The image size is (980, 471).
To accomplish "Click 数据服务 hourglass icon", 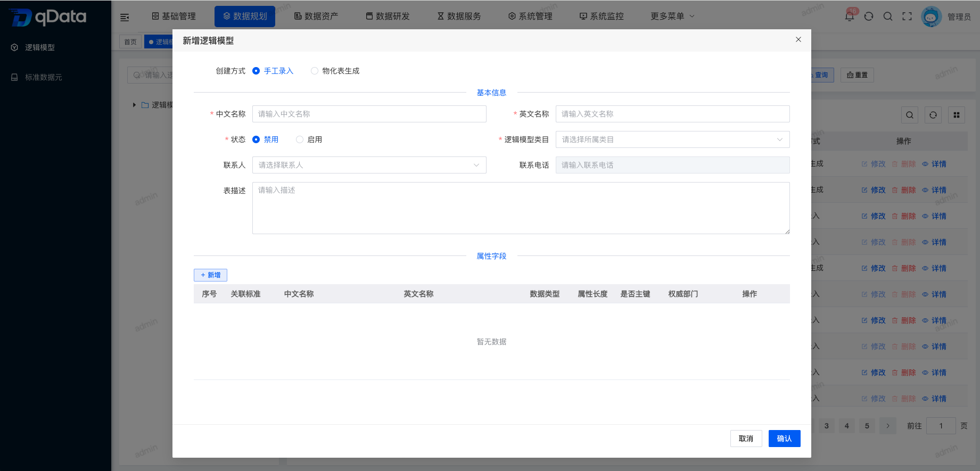I will (x=441, y=16).
